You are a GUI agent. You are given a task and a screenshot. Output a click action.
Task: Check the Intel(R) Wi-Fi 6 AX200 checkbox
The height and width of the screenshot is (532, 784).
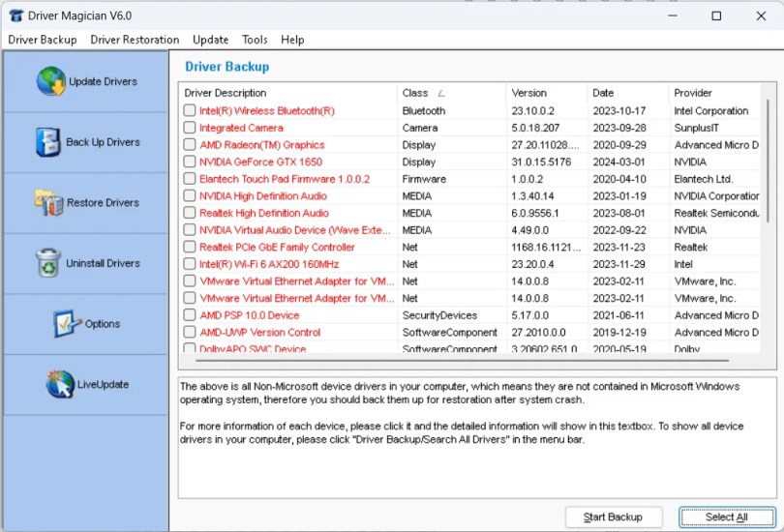[190, 263]
